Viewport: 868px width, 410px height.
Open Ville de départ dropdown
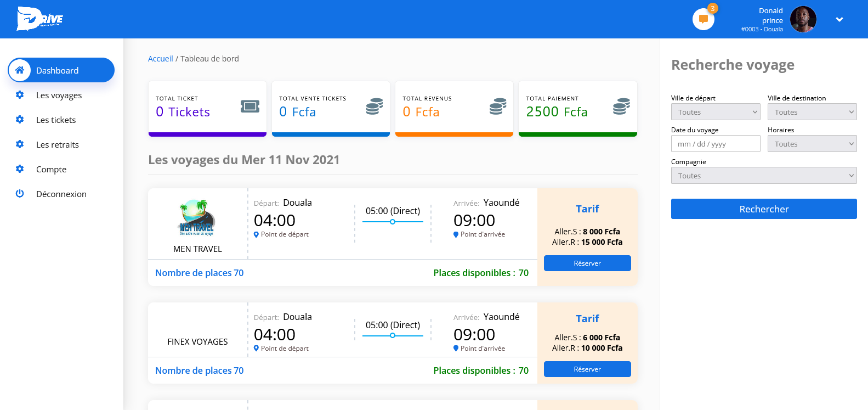[x=716, y=112]
